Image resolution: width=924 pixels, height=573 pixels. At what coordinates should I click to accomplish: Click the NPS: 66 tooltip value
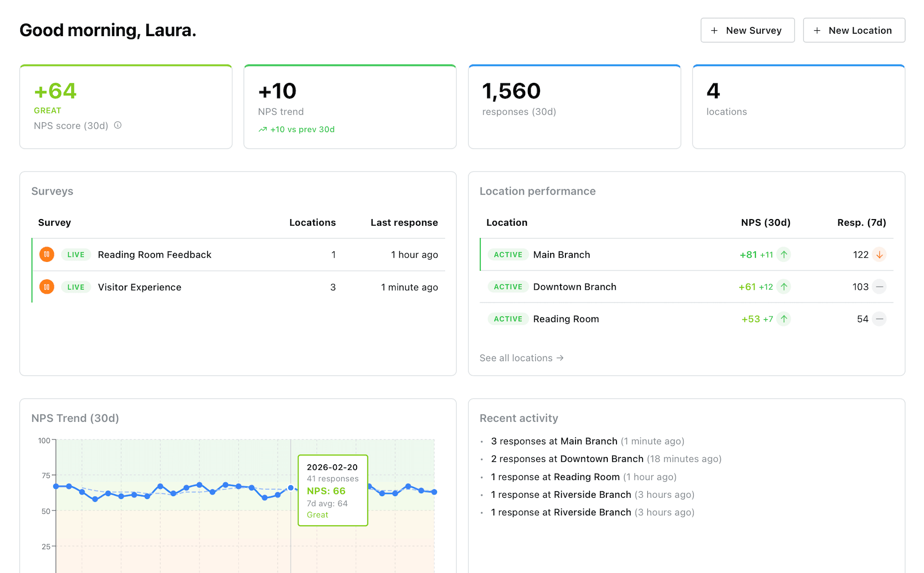[x=326, y=491]
